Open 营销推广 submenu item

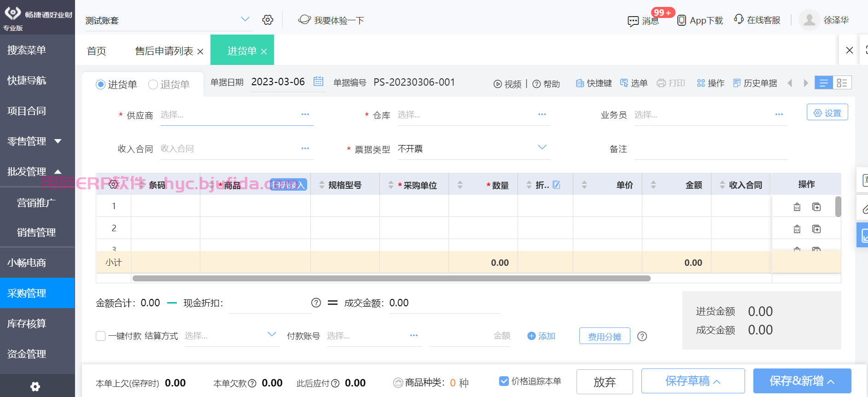tap(37, 202)
